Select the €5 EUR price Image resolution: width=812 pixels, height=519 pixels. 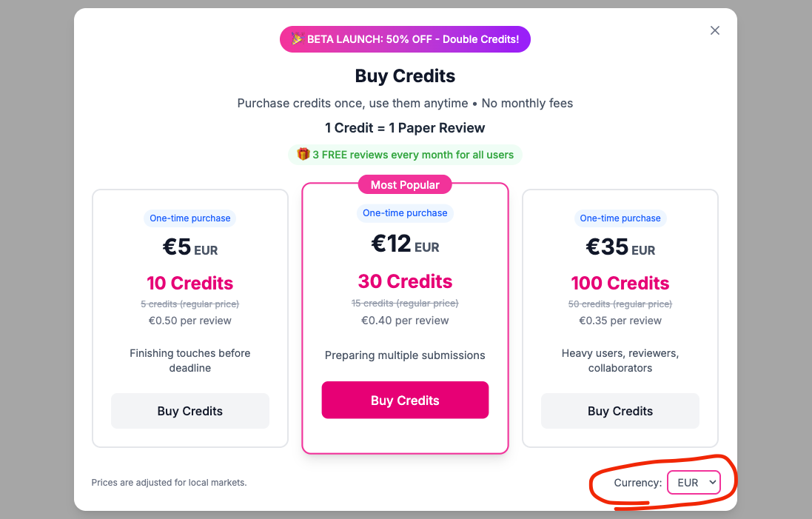click(190, 247)
